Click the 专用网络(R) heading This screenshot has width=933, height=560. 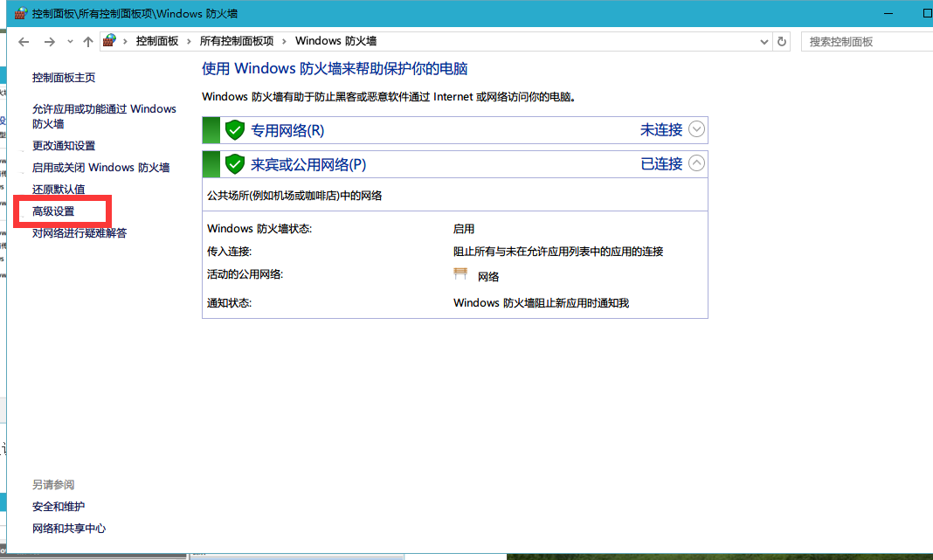coord(287,130)
